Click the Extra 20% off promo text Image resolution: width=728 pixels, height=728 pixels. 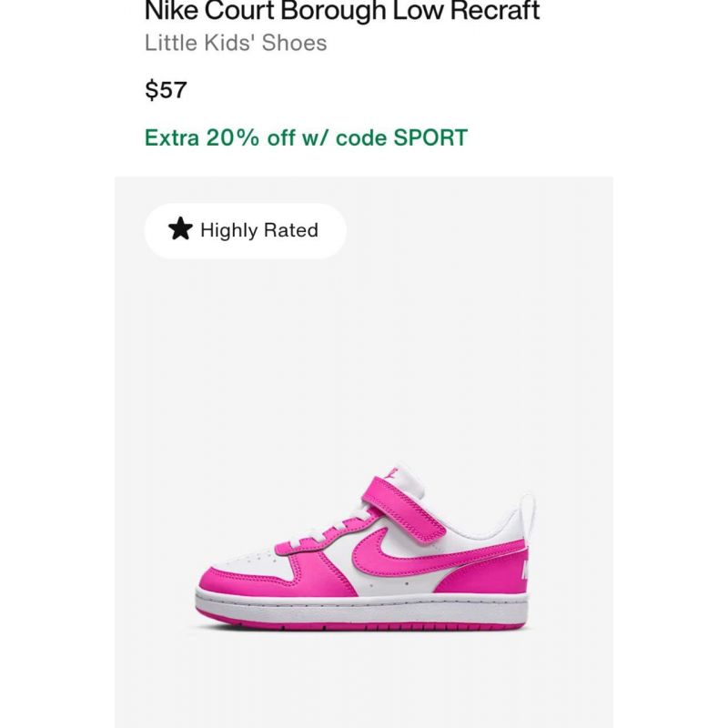[306, 137]
